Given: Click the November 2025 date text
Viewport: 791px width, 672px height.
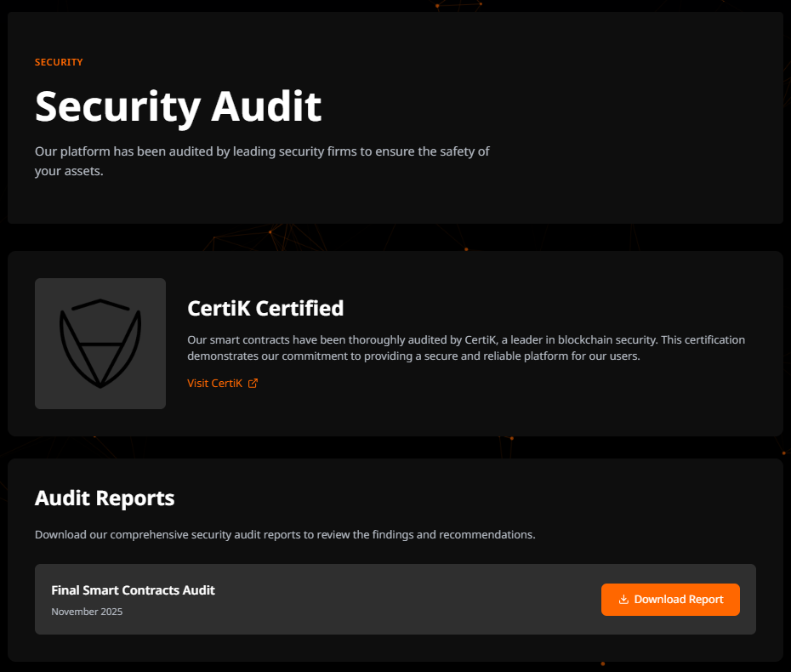Looking at the screenshot, I should pyautogui.click(x=87, y=611).
